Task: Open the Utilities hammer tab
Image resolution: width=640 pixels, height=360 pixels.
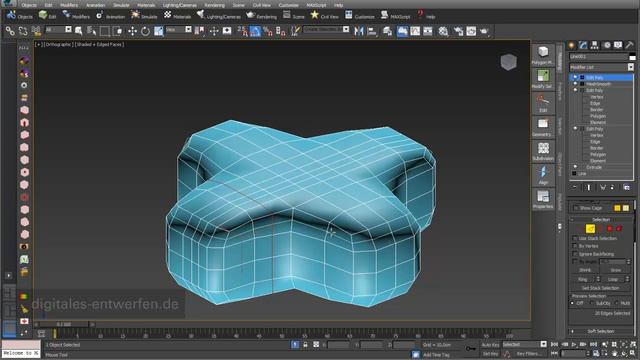Action: pyautogui.click(x=629, y=45)
